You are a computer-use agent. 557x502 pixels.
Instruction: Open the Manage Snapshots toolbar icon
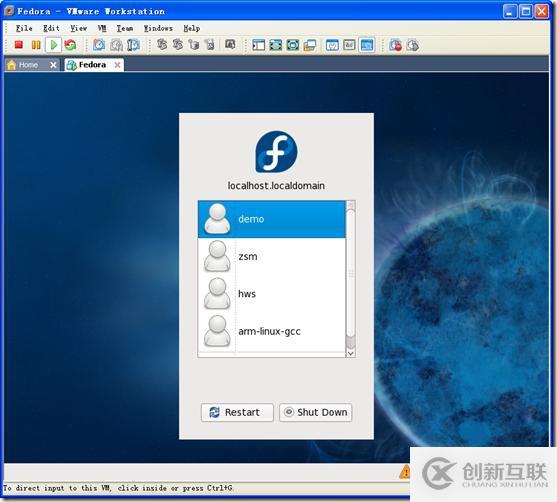(x=133, y=45)
